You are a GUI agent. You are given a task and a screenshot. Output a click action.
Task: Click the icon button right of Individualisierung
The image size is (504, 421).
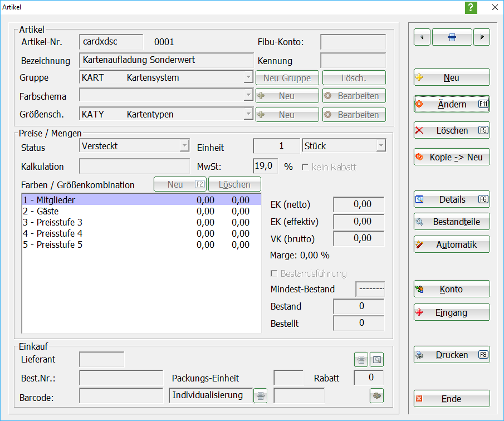pyautogui.click(x=261, y=396)
